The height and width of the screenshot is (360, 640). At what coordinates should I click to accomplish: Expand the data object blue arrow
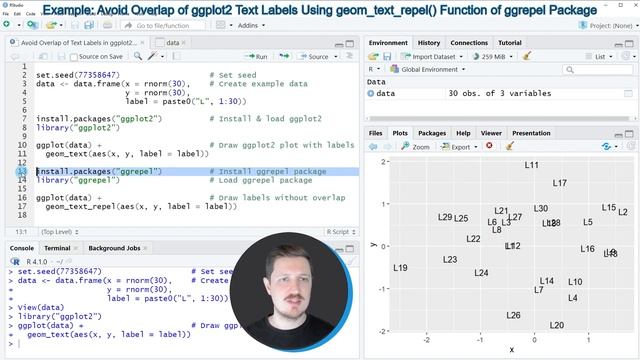(371, 93)
